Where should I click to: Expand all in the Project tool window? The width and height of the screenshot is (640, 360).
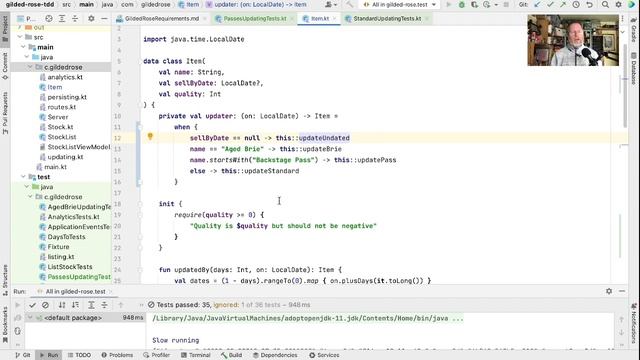pyautogui.click(x=62, y=19)
